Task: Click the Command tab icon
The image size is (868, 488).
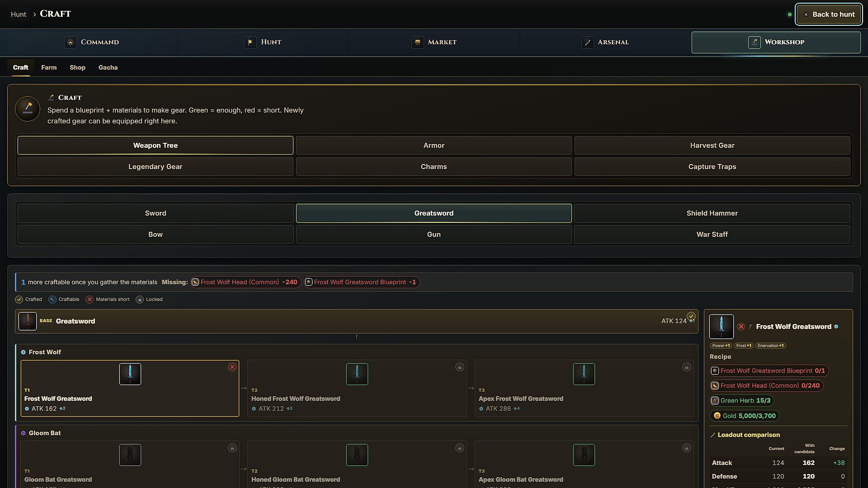Action: coord(70,42)
